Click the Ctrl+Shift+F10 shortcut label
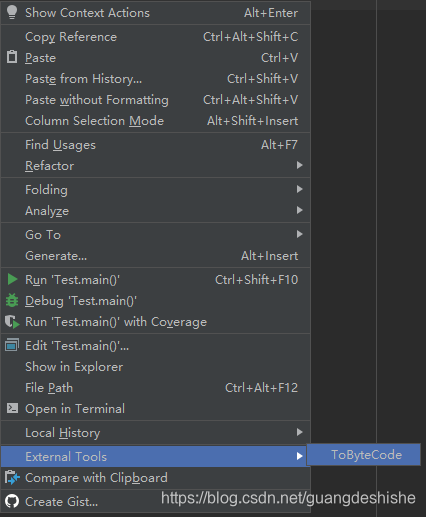Image resolution: width=426 pixels, height=517 pixels. pyautogui.click(x=256, y=280)
